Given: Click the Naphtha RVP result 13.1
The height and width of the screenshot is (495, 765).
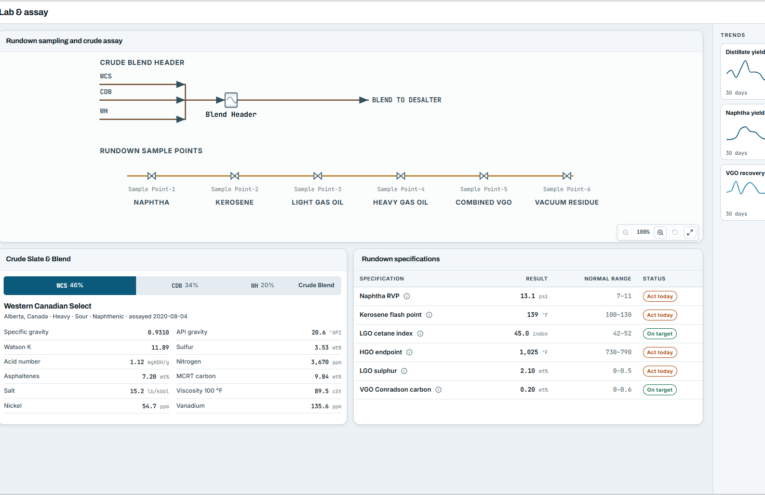Looking at the screenshot, I should point(527,296).
